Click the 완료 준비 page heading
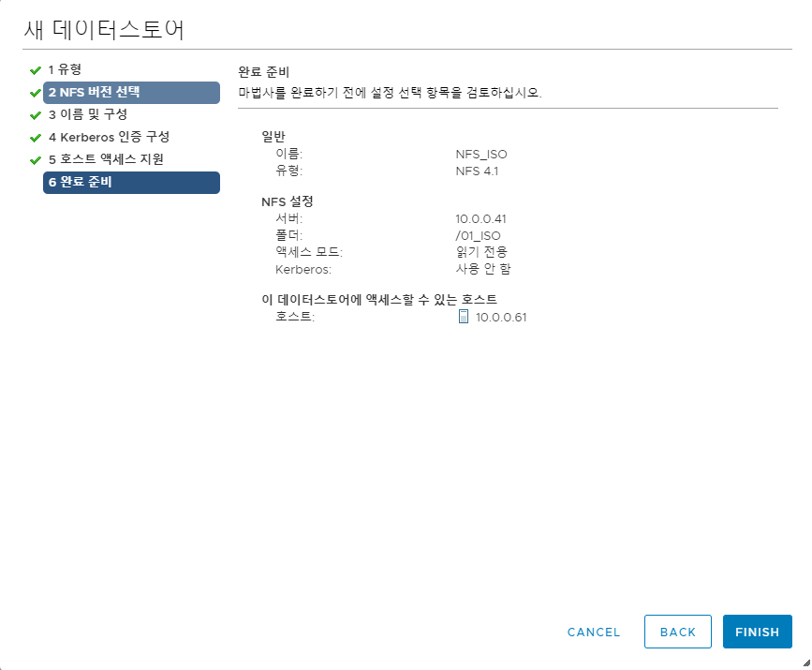 point(263,72)
